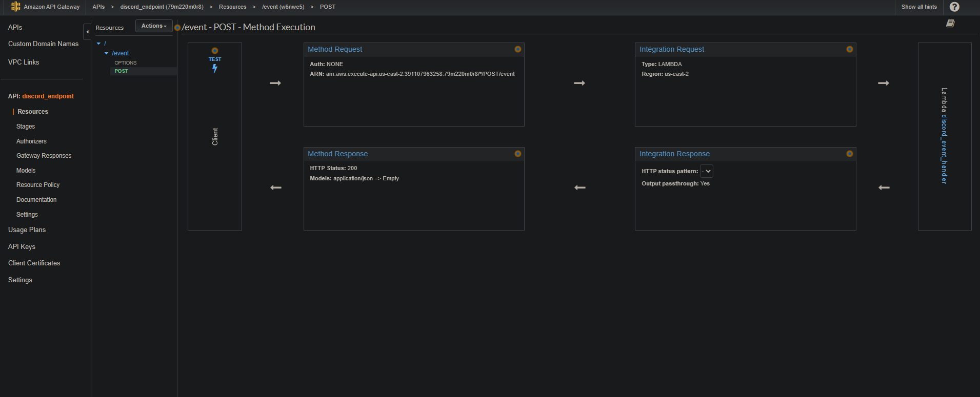Select the /event resource

coord(121,53)
